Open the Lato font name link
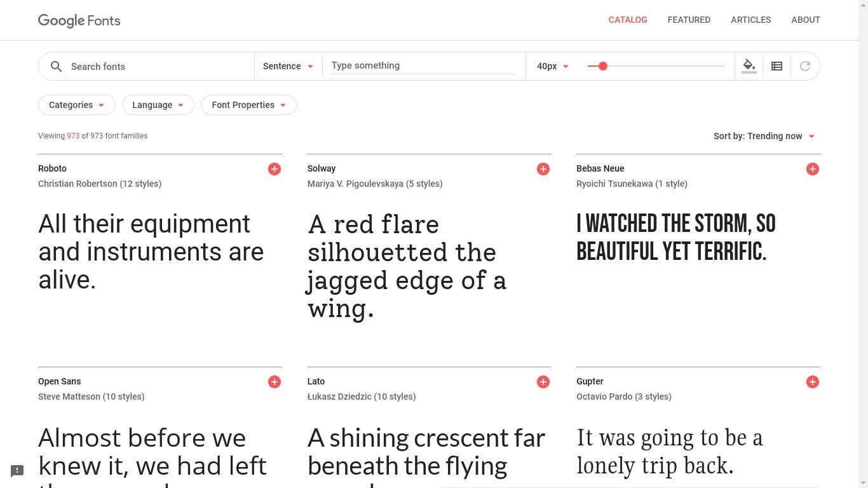Image resolution: width=868 pixels, height=488 pixels. click(316, 381)
